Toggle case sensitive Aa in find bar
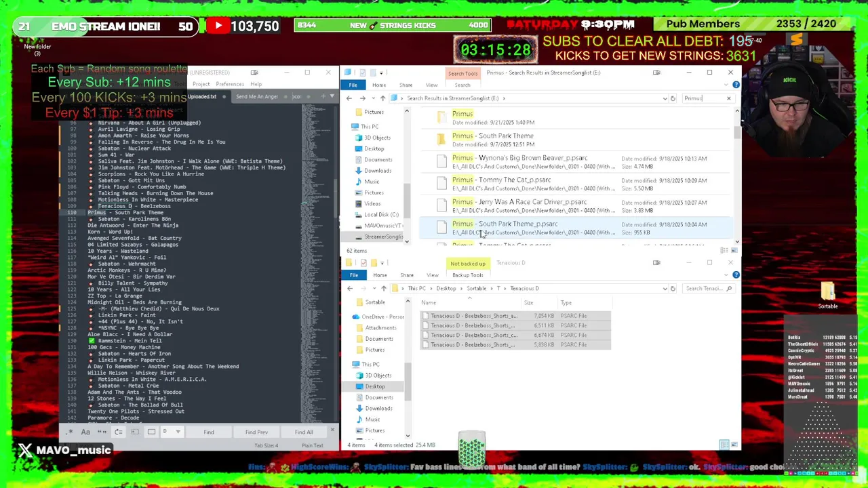The height and width of the screenshot is (488, 868). pos(85,432)
